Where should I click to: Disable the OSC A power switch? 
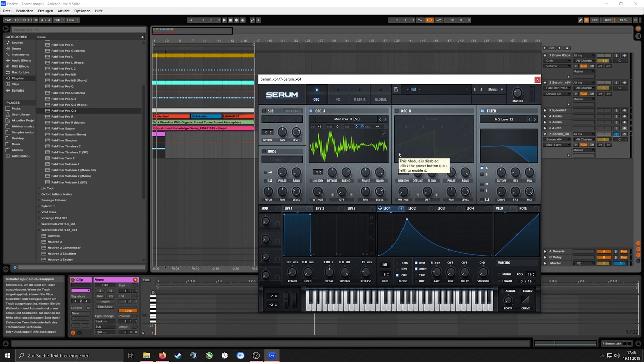[x=311, y=111]
